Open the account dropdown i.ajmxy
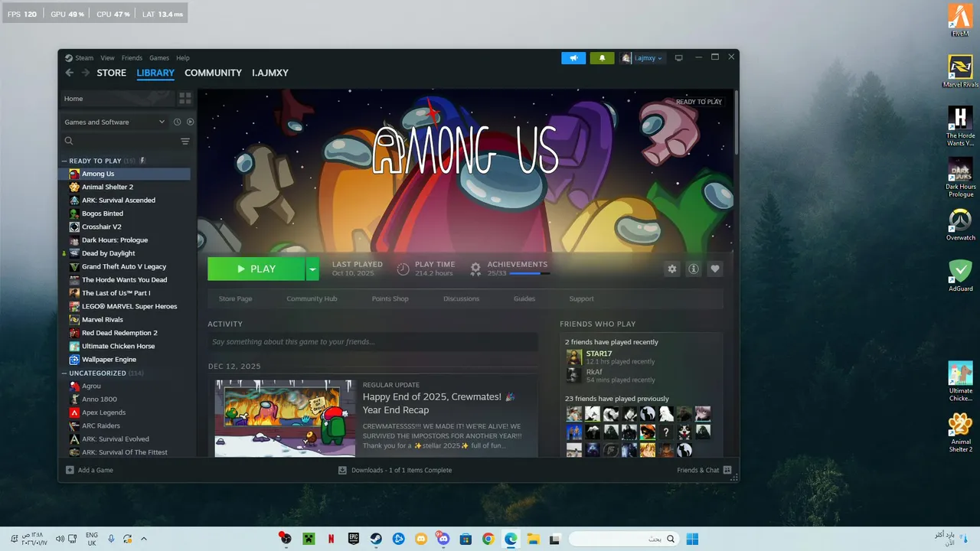The image size is (980, 551). coord(642,58)
